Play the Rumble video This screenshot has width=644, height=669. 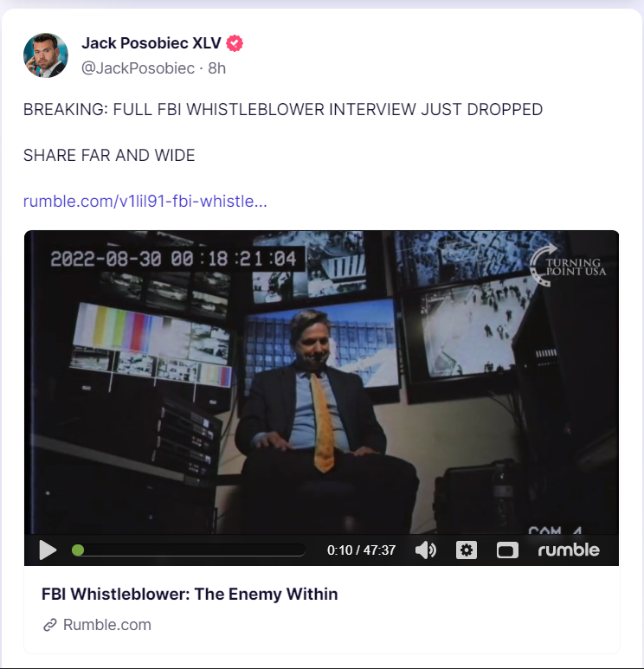tap(48, 550)
